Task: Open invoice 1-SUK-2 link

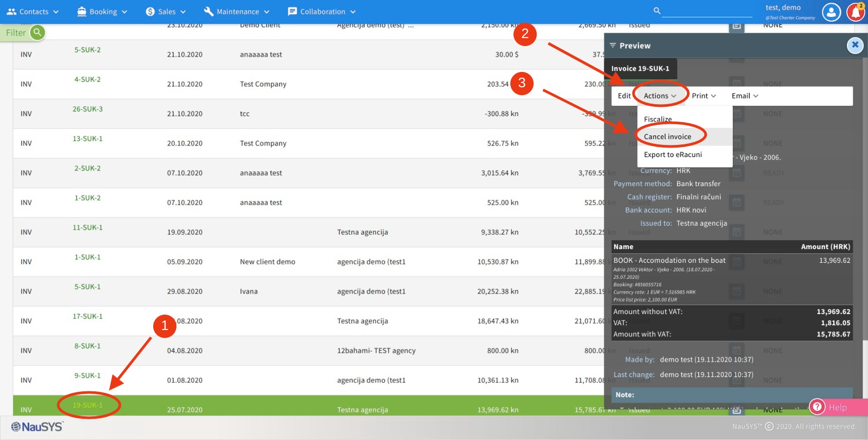Action: click(87, 198)
